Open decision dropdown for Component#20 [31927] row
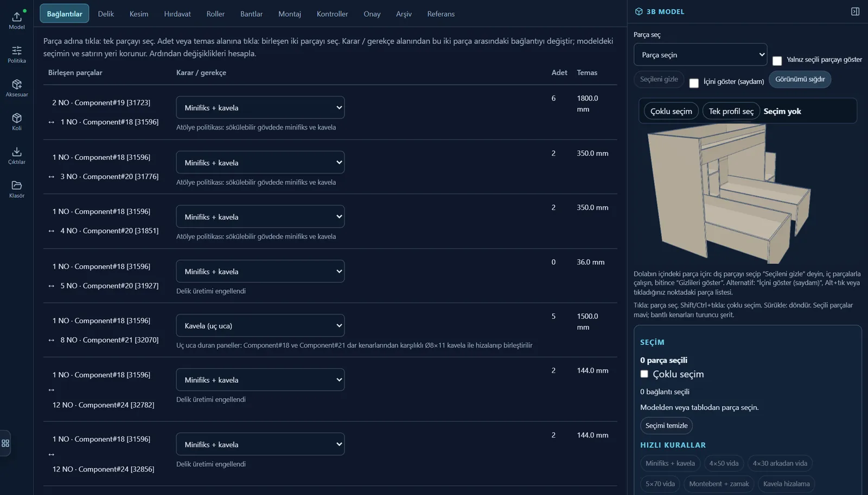Screen dimensions: 868x495 (x=260, y=271)
